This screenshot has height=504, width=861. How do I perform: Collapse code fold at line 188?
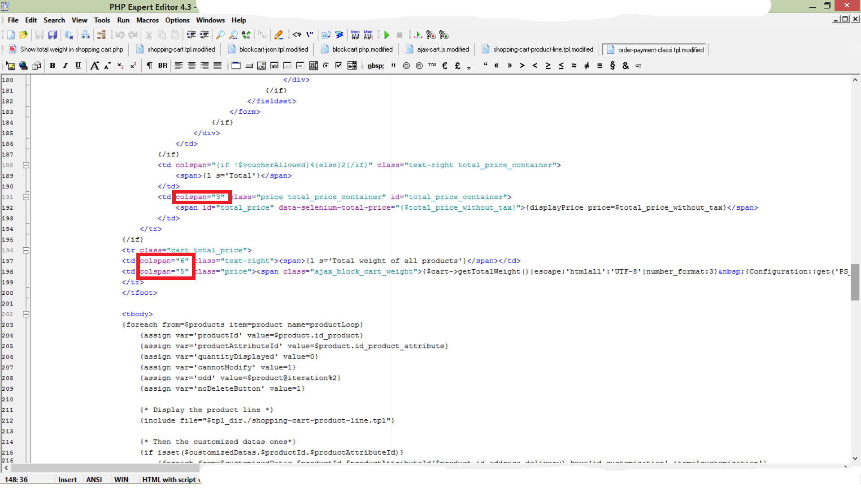26,165
